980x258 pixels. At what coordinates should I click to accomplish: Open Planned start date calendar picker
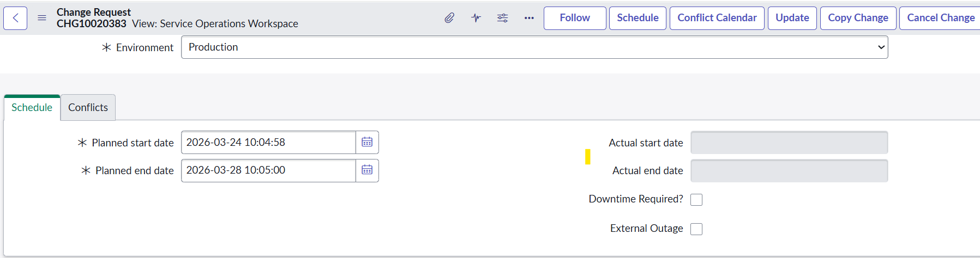[x=367, y=142]
